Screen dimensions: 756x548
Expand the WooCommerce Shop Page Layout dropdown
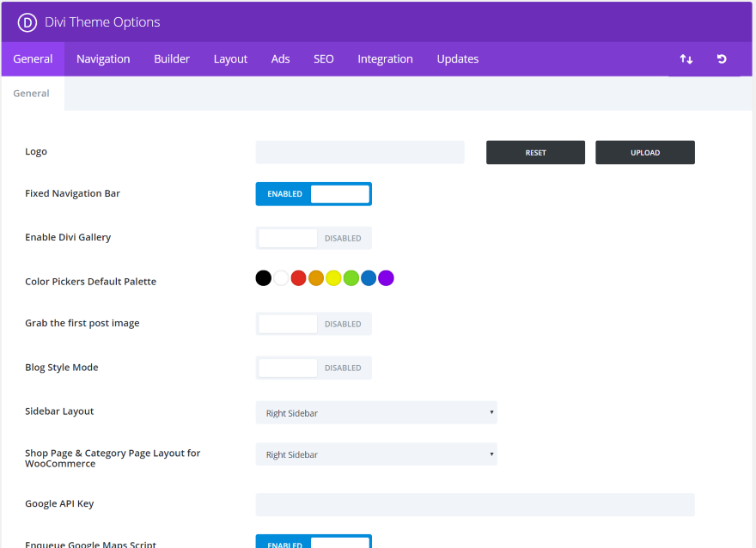click(x=376, y=454)
